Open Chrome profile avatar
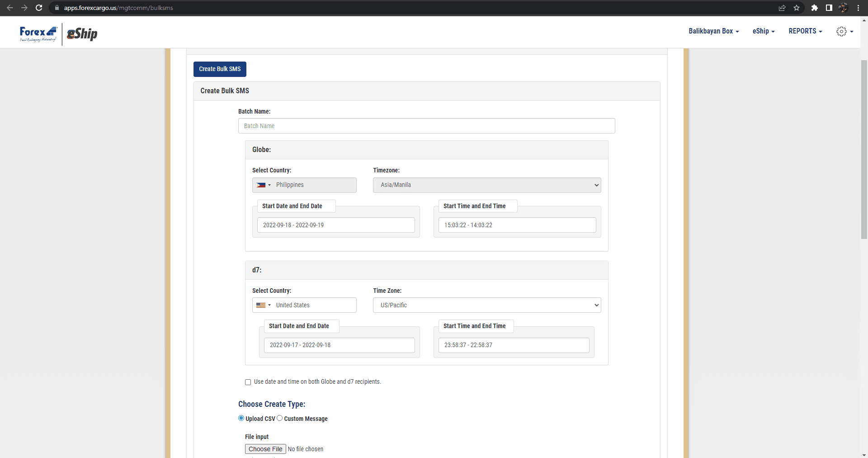 click(843, 8)
